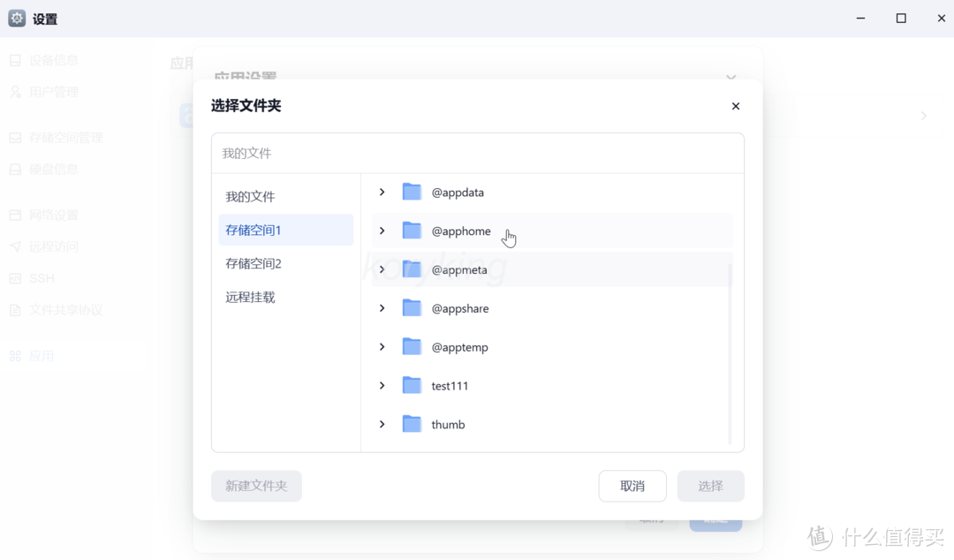Click 新建文件夹 to create folder
Screen dimensions: 954x560
256,486
